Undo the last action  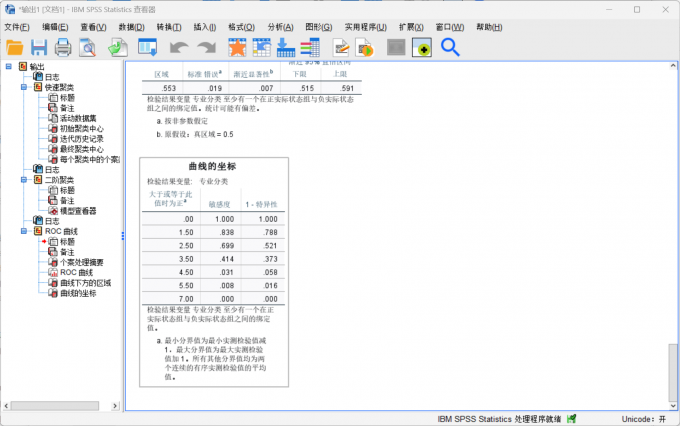179,47
